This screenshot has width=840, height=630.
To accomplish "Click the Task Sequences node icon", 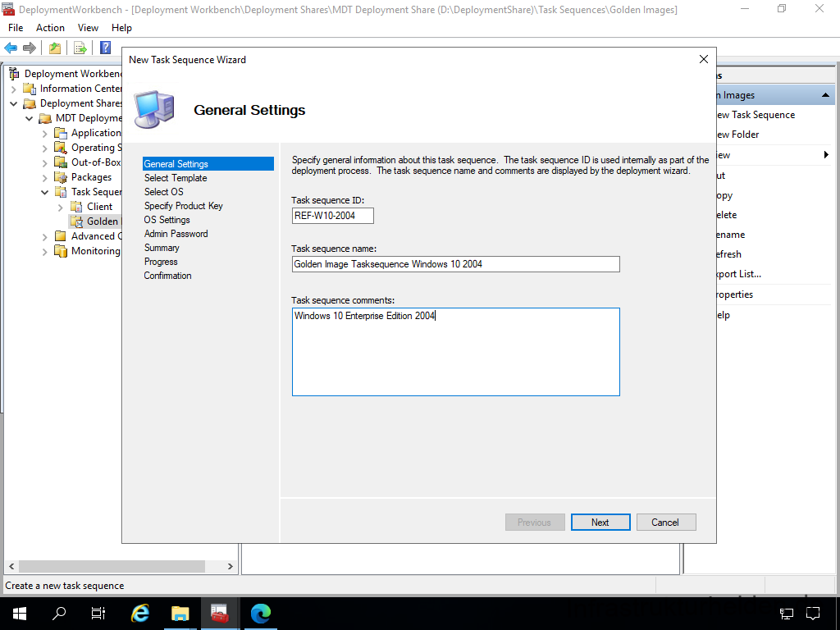I will click(61, 192).
